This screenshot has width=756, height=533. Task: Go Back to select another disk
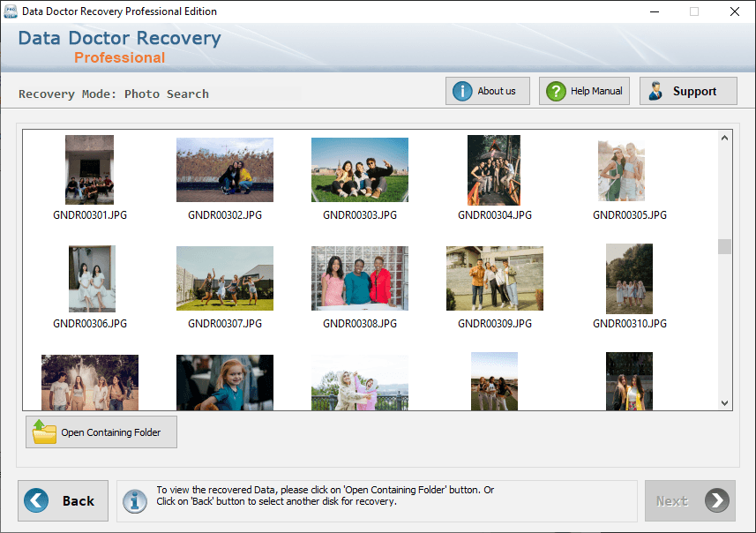[x=64, y=500]
